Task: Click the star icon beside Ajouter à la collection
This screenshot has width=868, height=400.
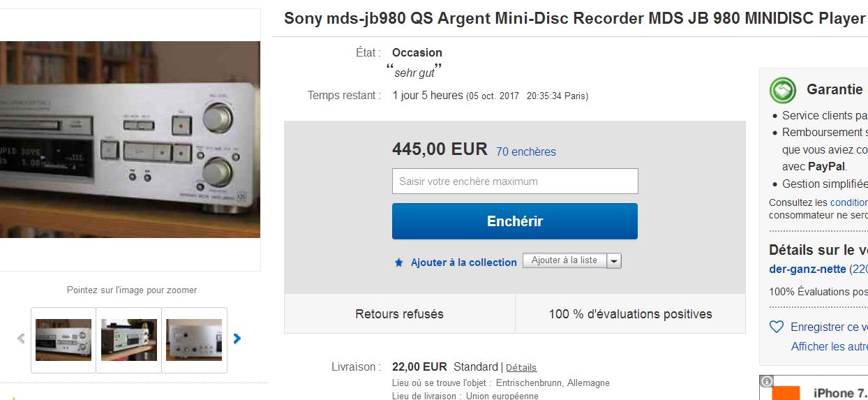Action: point(399,262)
